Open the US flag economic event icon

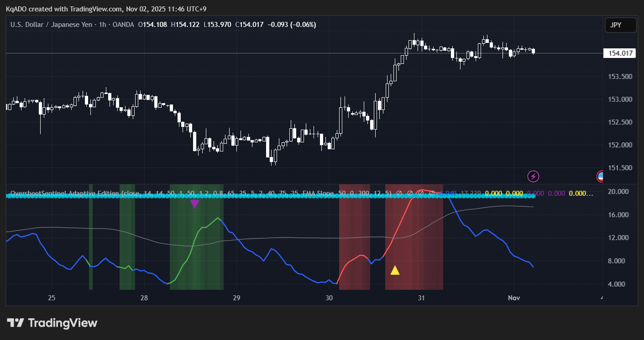pos(600,176)
